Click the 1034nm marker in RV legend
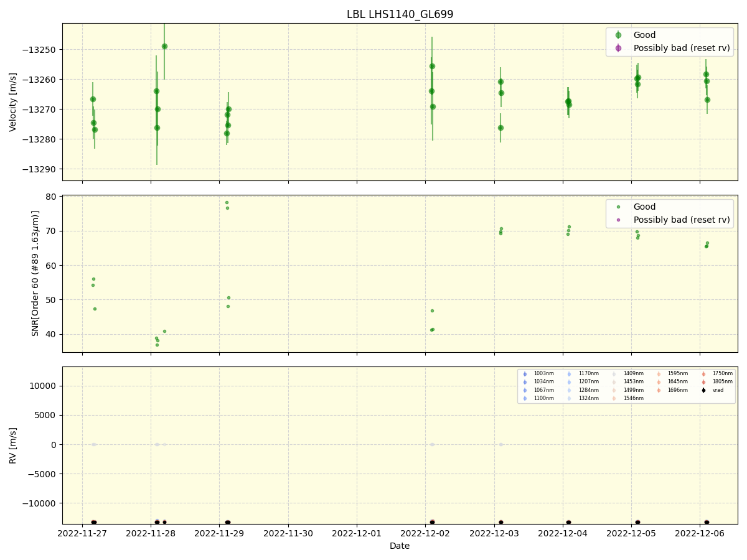Viewport: 747px width, 560px height. [x=525, y=382]
